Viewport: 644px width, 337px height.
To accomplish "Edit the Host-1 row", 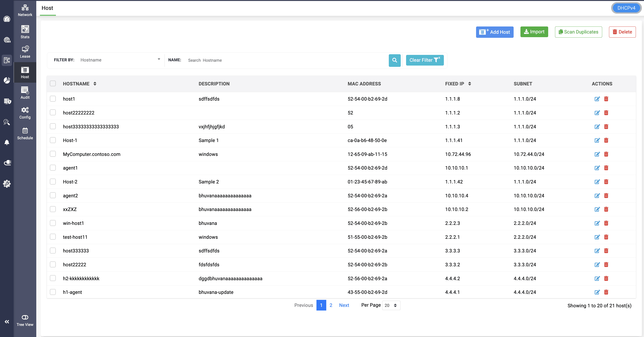I will tap(597, 140).
